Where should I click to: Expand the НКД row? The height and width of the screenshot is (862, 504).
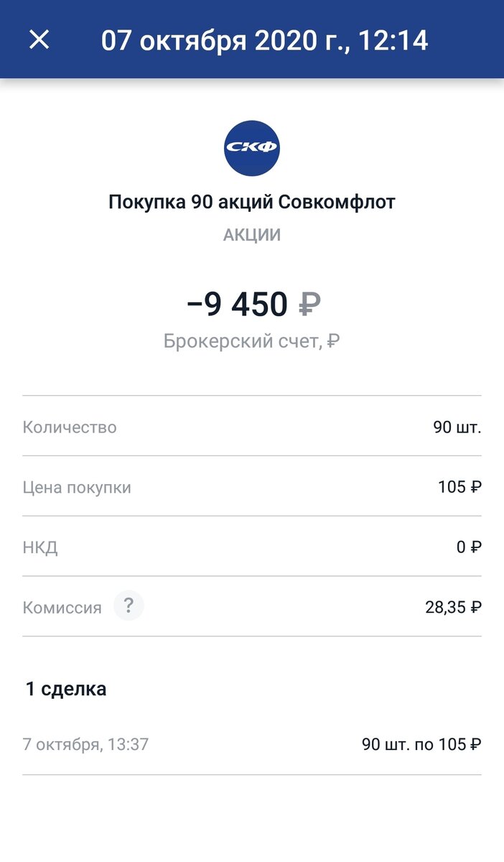[x=252, y=547]
